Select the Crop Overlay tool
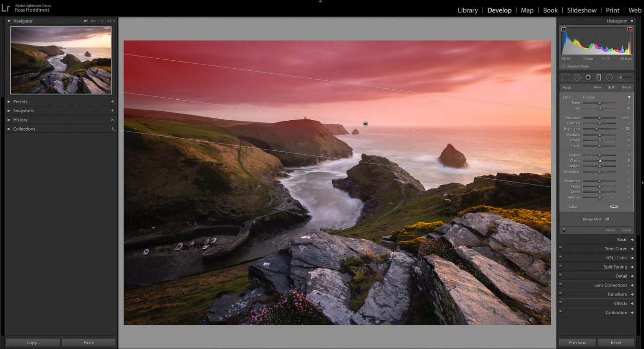Screen dimensions: 644x349 (566, 78)
